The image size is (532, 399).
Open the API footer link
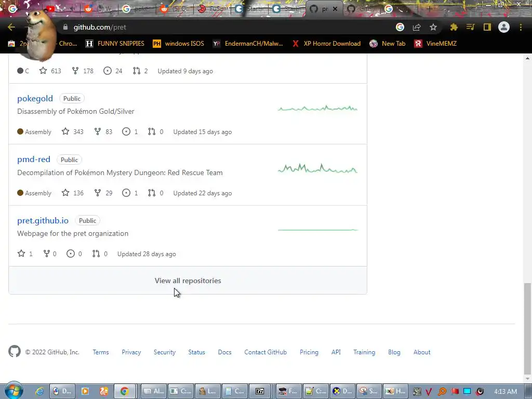tap(336, 352)
